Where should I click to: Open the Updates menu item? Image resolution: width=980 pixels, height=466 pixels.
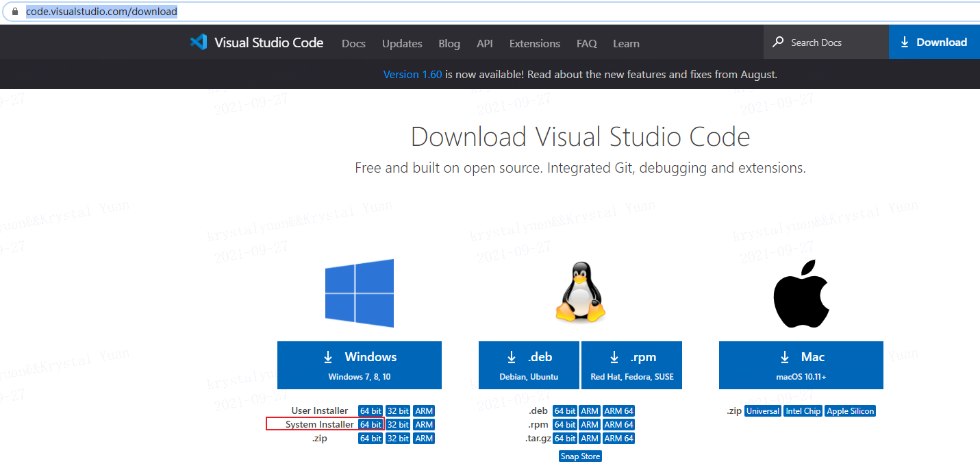tap(402, 43)
